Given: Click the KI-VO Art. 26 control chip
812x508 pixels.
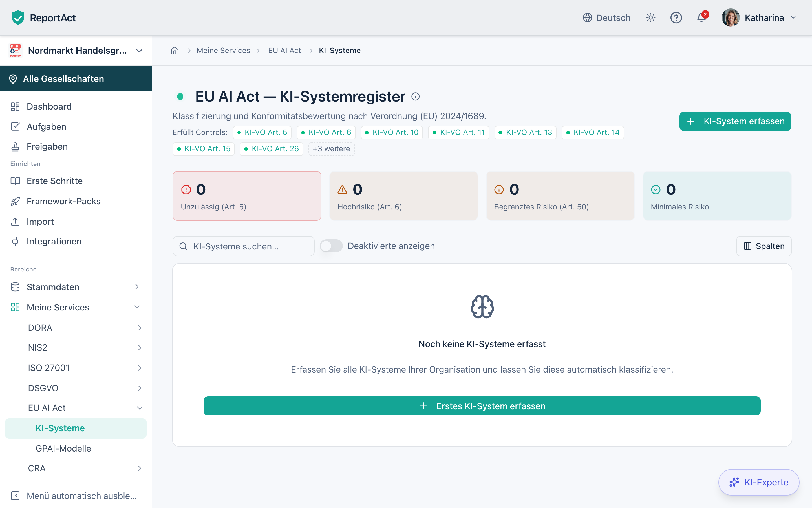Looking at the screenshot, I should point(272,149).
